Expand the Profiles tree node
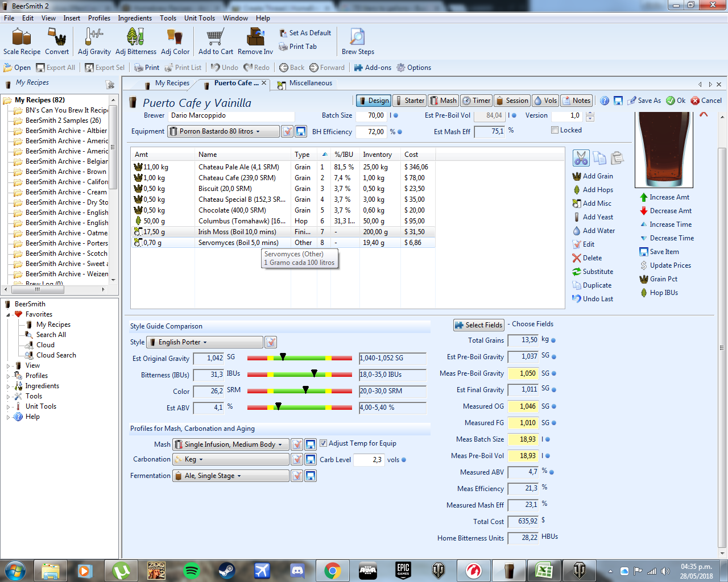Viewport: 728px width, 582px height. click(x=9, y=376)
